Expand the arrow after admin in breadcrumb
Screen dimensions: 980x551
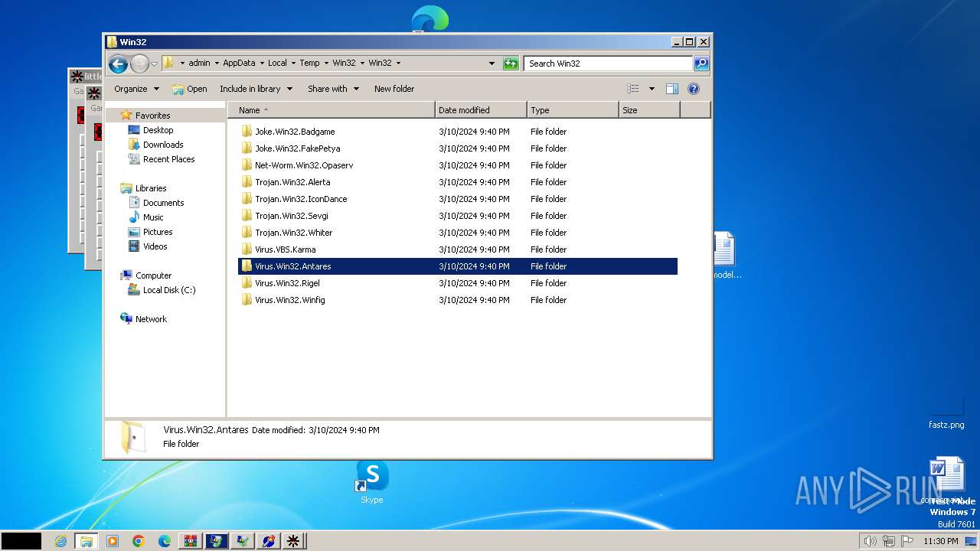pyautogui.click(x=217, y=64)
